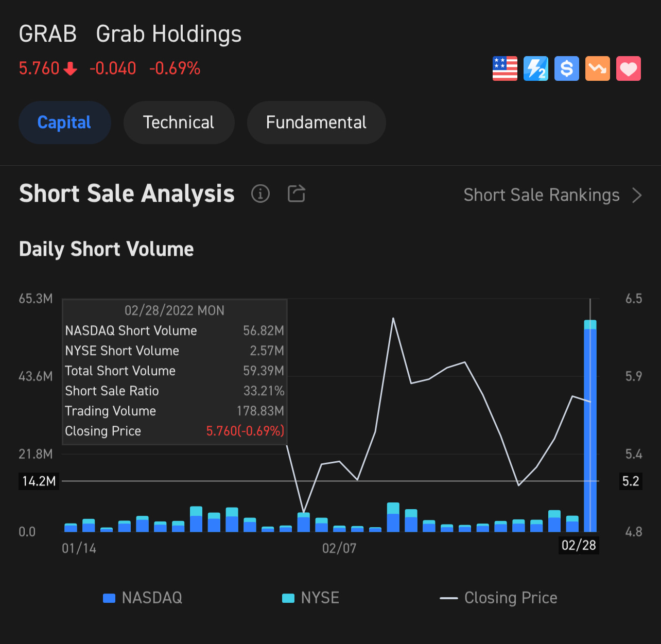Image resolution: width=661 pixels, height=644 pixels.
Task: Tap Trading Volume 178.83M value
Action: tap(260, 411)
